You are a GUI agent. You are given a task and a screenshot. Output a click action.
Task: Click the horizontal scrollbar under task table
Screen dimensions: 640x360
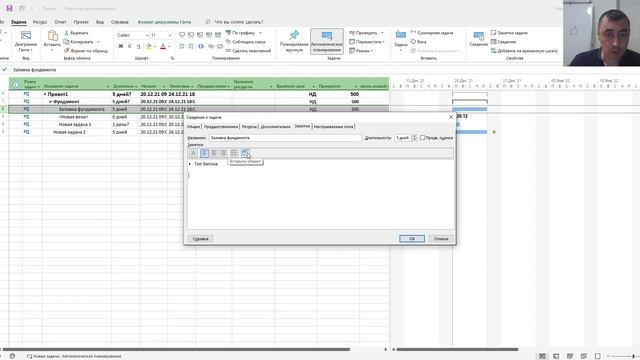coord(176,349)
